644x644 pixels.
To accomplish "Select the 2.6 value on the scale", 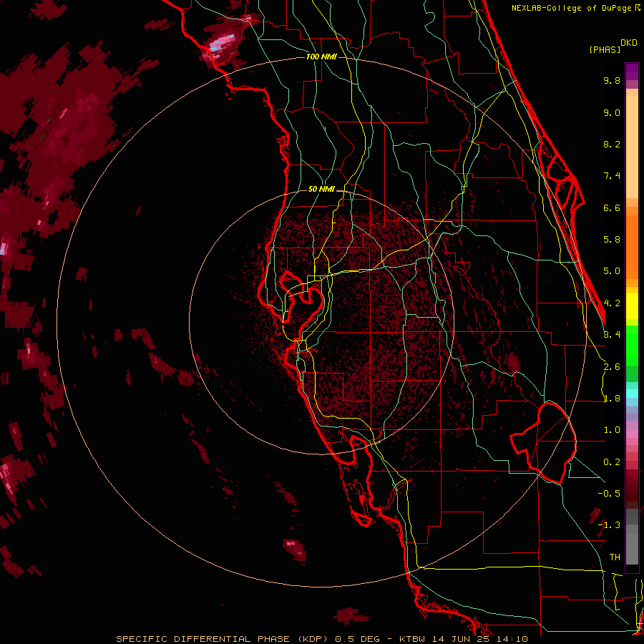I will pos(612,367).
